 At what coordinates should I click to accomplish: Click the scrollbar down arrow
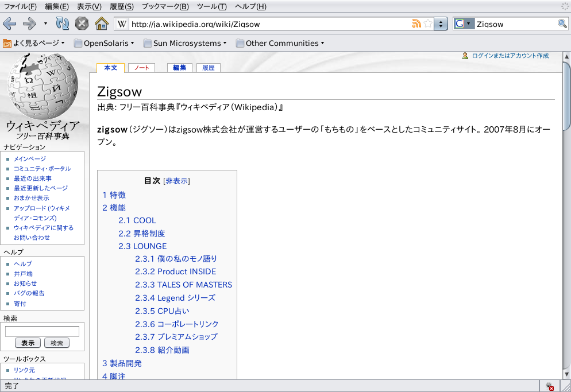[566, 375]
